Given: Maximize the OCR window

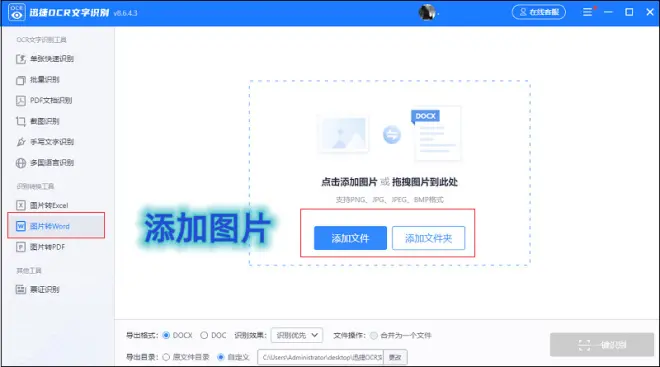Looking at the screenshot, I should (629, 12).
